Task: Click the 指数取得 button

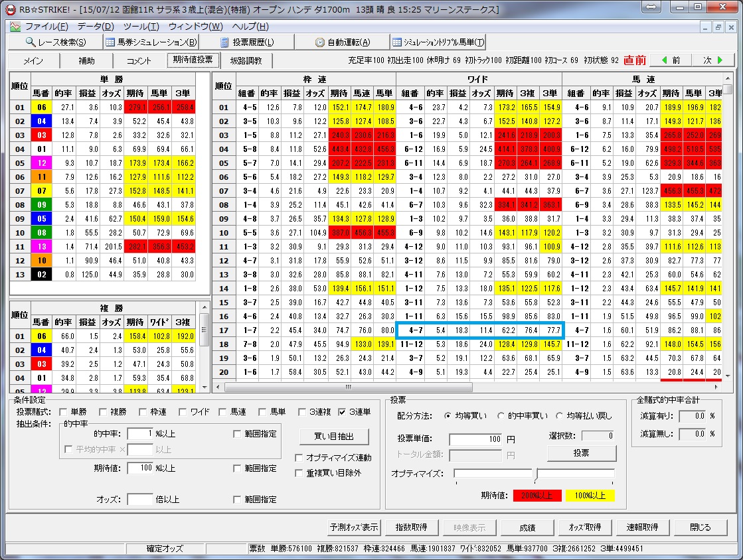Action: 411,527
